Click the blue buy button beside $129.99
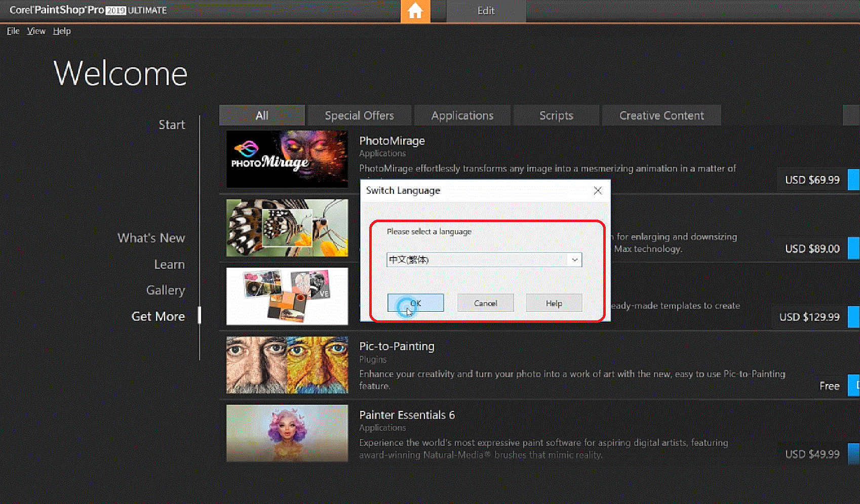Screen dimensions: 860x504 point(854,317)
